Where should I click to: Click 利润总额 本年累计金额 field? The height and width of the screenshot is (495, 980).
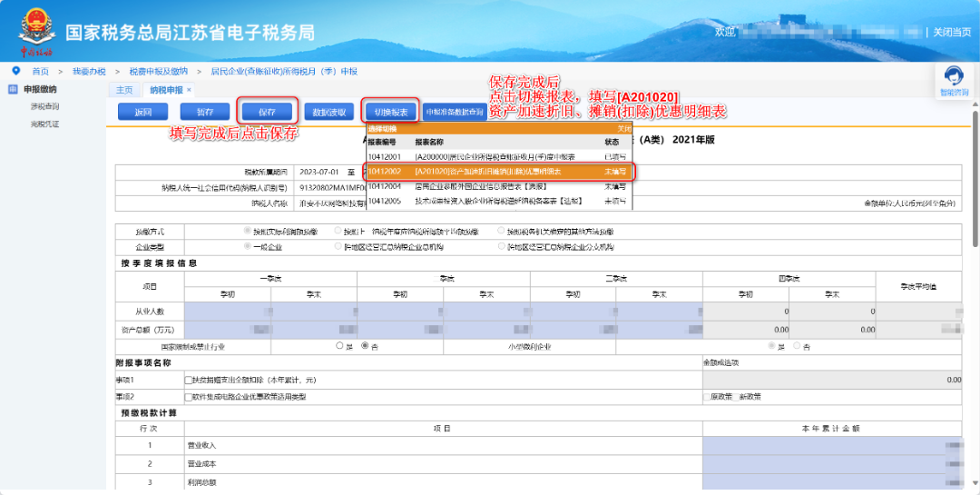coord(834,482)
